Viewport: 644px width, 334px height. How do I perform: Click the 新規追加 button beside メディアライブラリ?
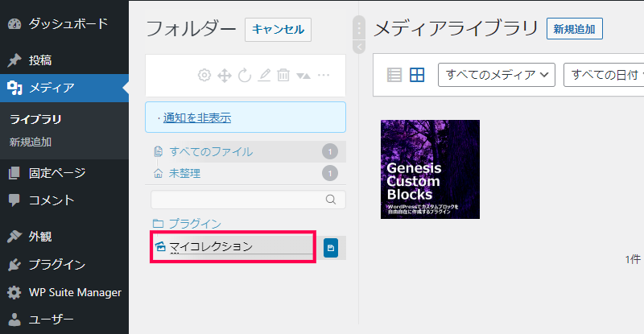(x=574, y=29)
